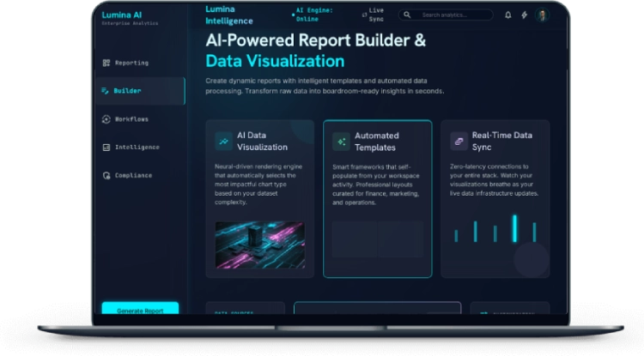
Task: Open the AI Data Visualization card title
Action: pyautogui.click(x=262, y=141)
